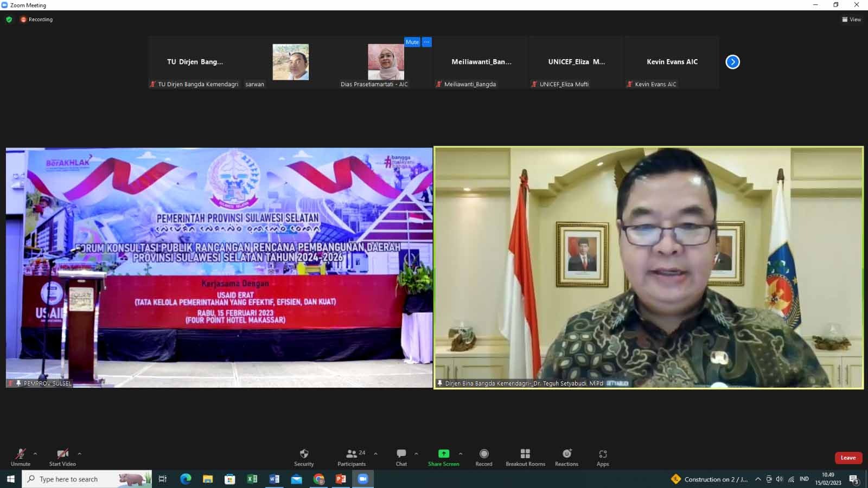Click the Recording indicator

[x=37, y=20]
